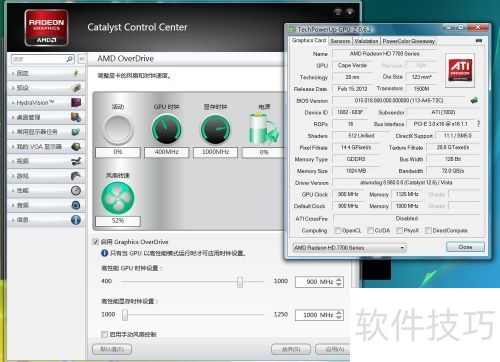Switch to the Graphics Card tab in GPU-Z
500x362 pixels.
coord(309,40)
